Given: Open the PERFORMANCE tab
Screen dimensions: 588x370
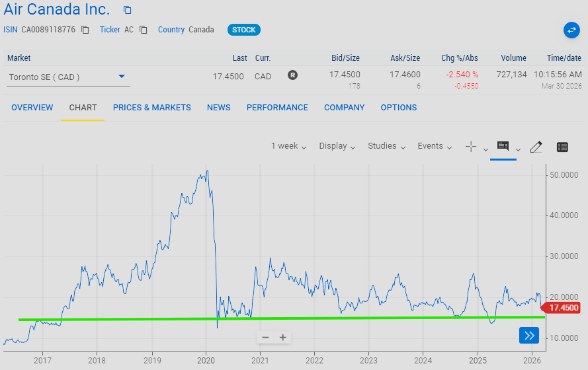Looking at the screenshot, I should pyautogui.click(x=277, y=108).
